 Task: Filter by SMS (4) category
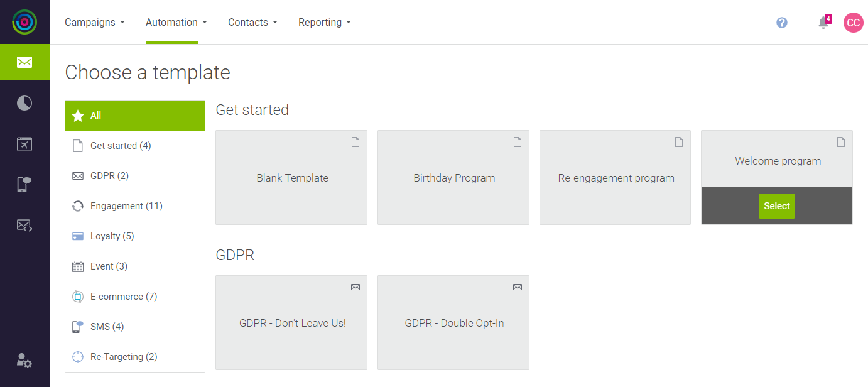click(x=135, y=327)
